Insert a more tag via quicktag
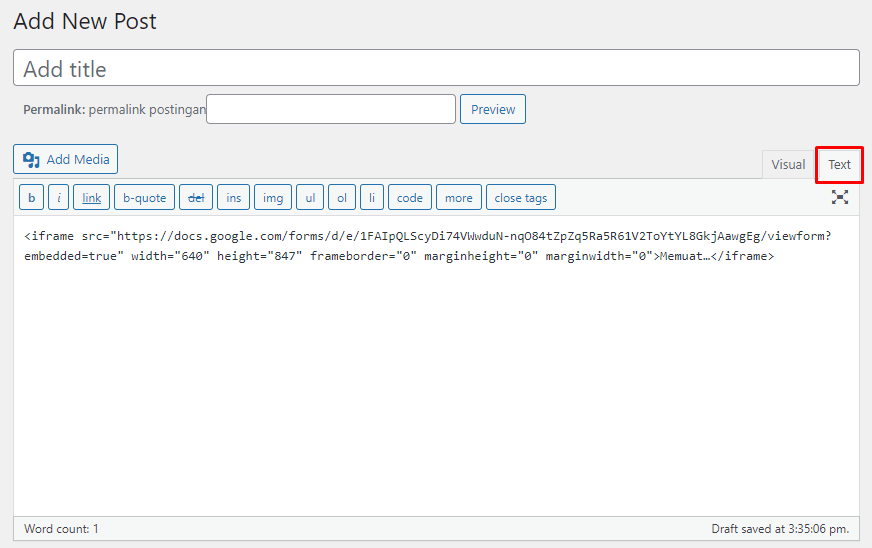This screenshot has height=548, width=872. coord(459,198)
